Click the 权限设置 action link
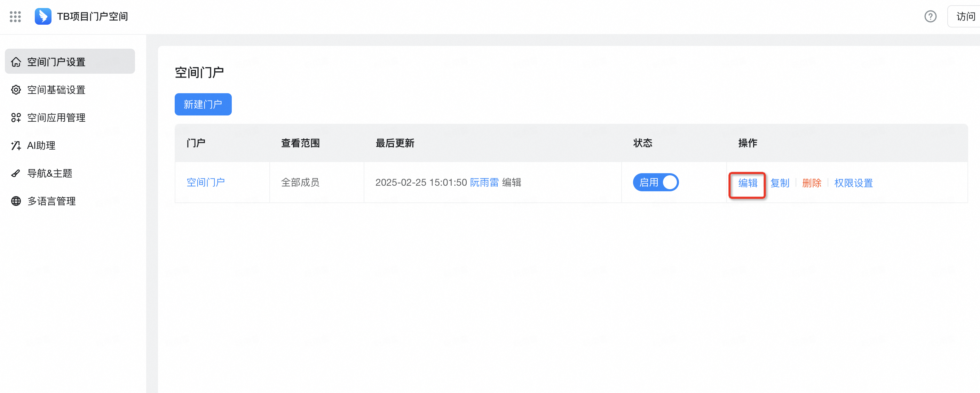 coord(854,183)
